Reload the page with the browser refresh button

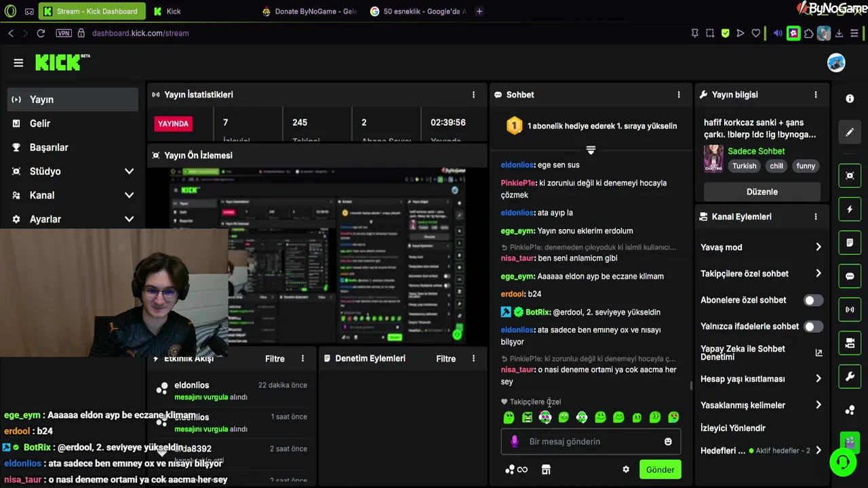(41, 33)
